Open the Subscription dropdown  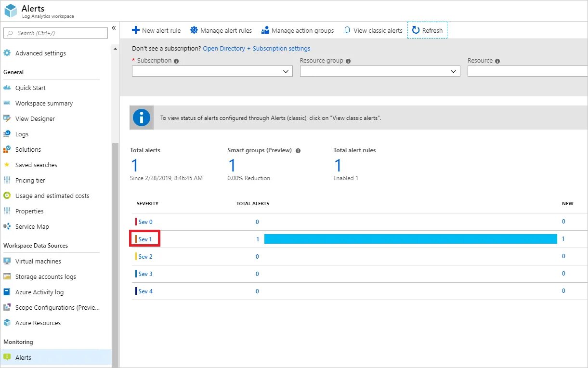click(212, 71)
